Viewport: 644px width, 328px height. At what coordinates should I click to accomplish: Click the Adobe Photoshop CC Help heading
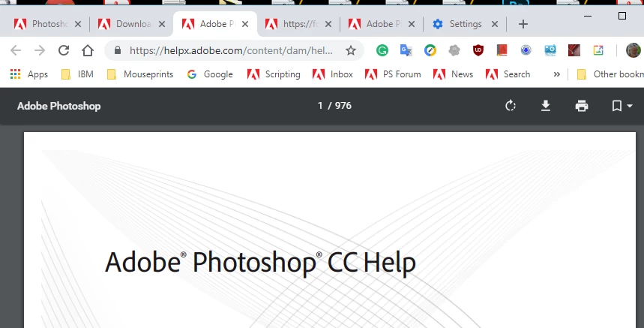(x=260, y=263)
